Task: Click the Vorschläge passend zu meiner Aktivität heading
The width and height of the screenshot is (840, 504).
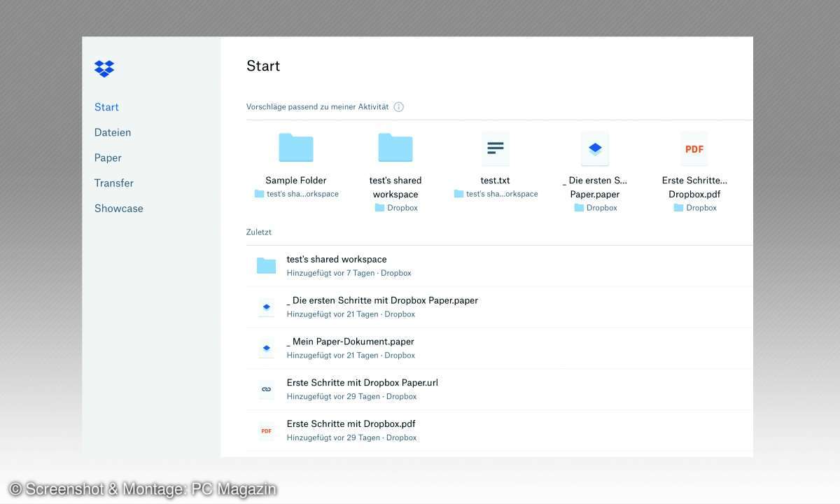Action: tap(317, 107)
